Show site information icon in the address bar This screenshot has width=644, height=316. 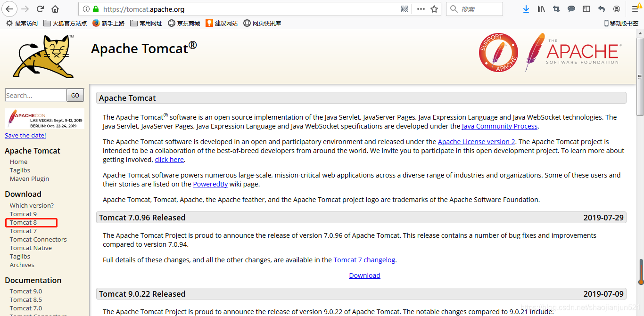click(x=86, y=9)
